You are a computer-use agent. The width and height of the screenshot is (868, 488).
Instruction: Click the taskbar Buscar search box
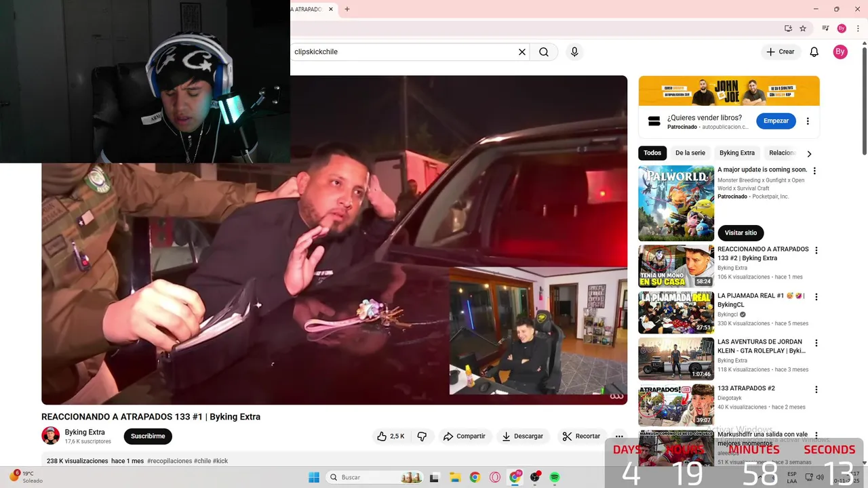tap(374, 477)
